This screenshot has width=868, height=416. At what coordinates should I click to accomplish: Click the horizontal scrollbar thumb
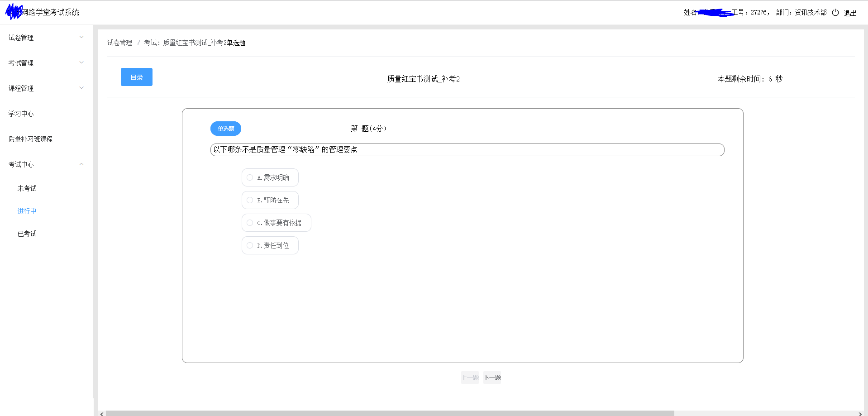click(x=390, y=413)
